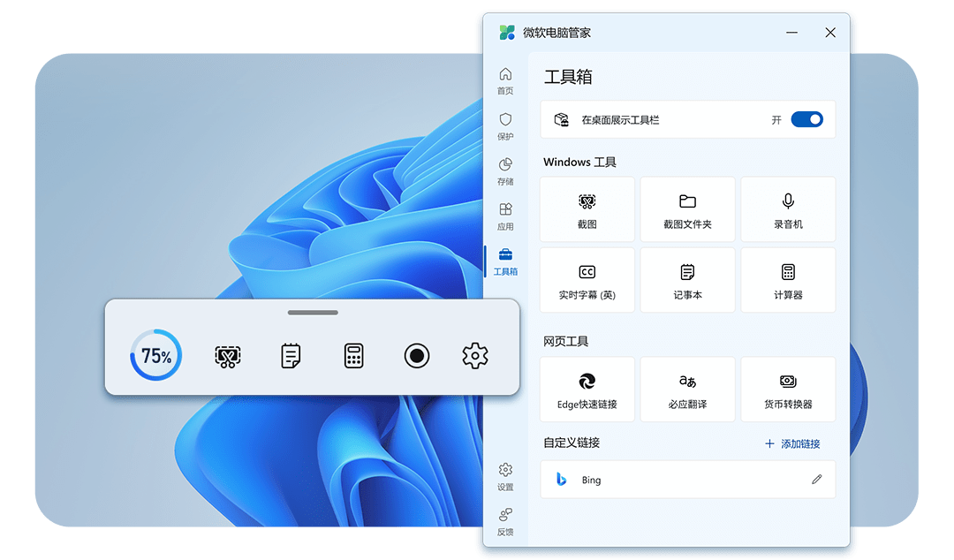
Task: Turn off the 在桌面展示工具栏 toggle
Action: 806,119
